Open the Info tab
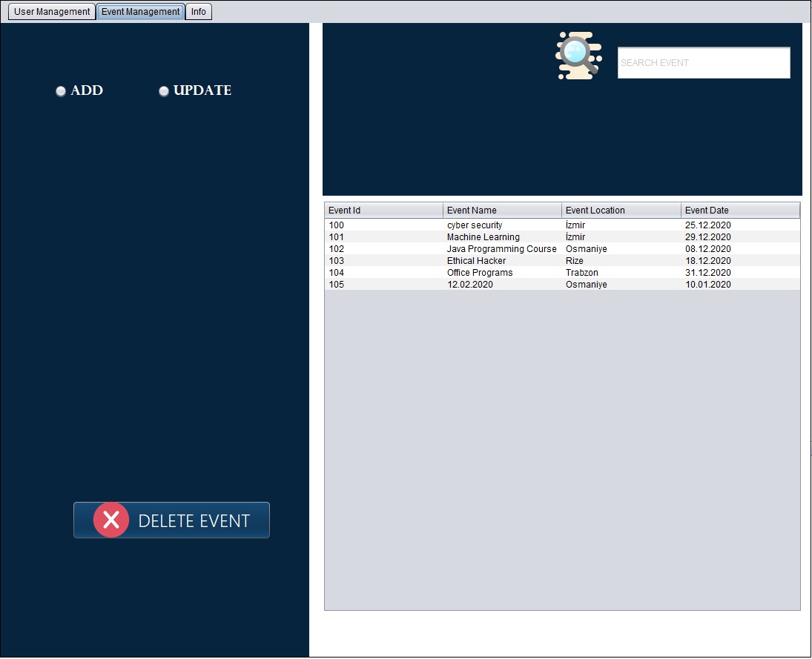 [x=198, y=11]
